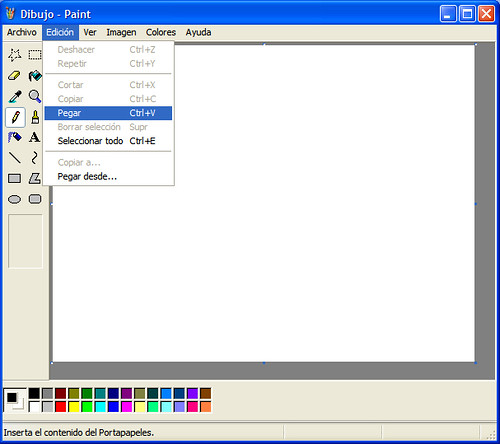Image resolution: width=500 pixels, height=444 pixels.
Task: Choose the Airbrush spray tool
Action: [x=15, y=137]
